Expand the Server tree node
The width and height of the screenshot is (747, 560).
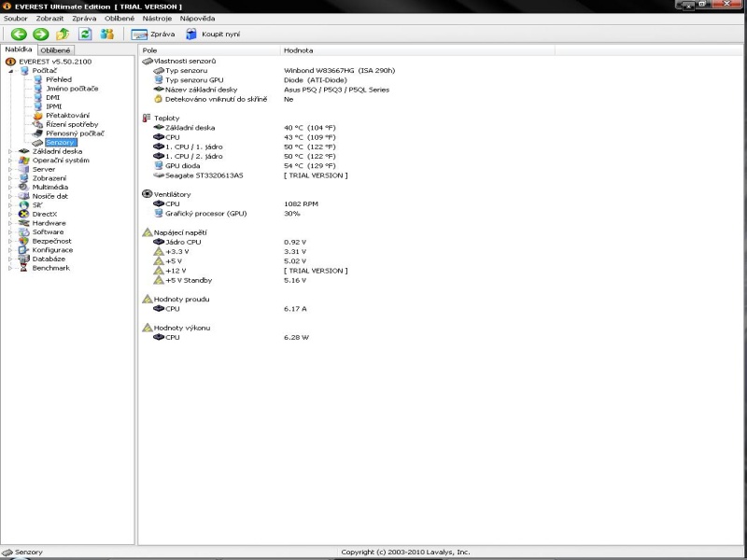coord(10,170)
